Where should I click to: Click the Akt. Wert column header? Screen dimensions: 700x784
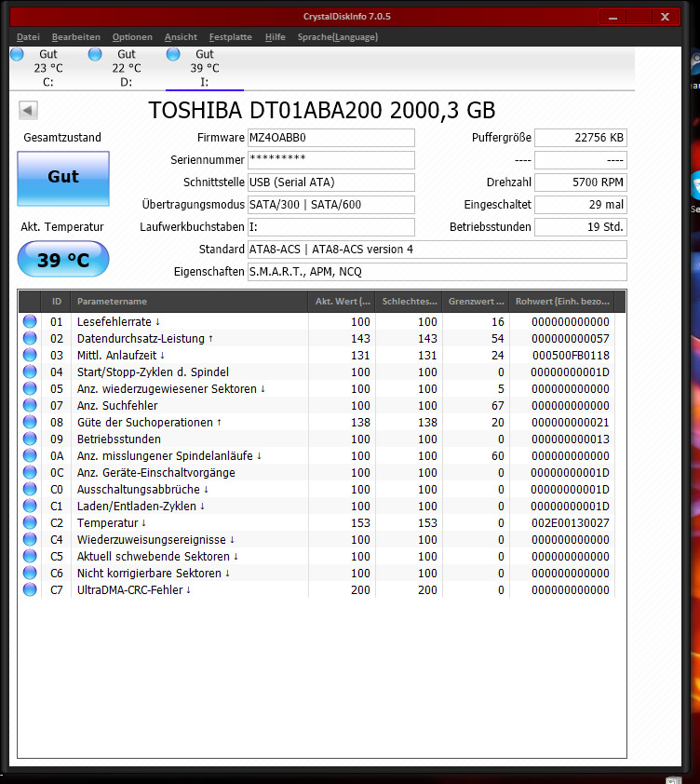(342, 301)
